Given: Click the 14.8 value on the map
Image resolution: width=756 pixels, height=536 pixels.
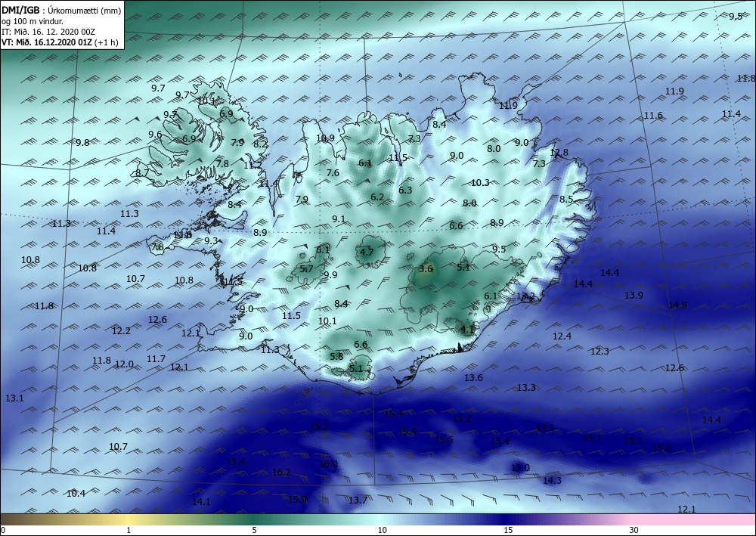Looking at the screenshot, I should click(677, 305).
